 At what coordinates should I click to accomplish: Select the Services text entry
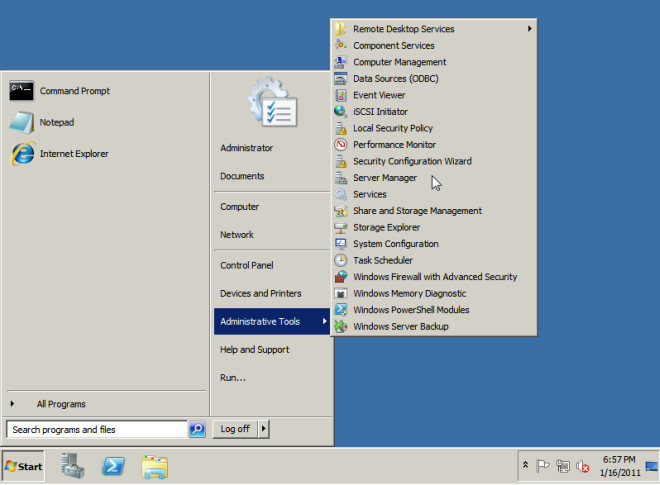coord(370,194)
